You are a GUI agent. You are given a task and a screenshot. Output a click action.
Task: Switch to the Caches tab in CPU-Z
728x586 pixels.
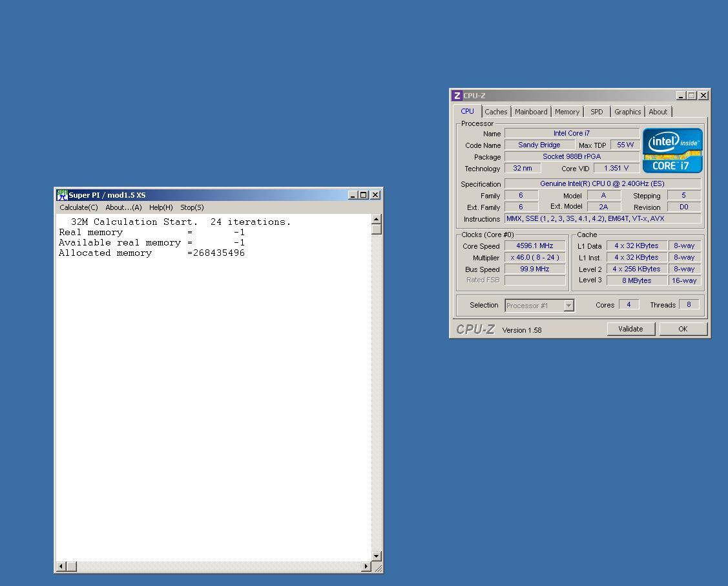click(496, 112)
